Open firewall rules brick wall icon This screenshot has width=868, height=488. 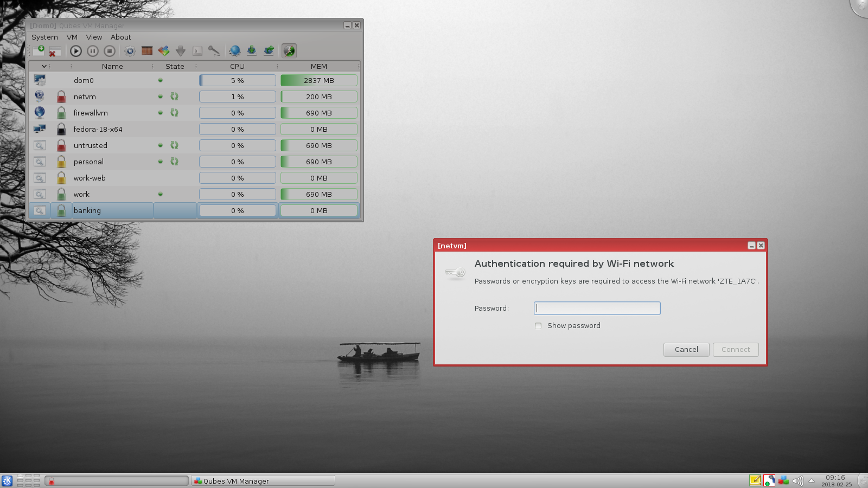[x=147, y=51]
